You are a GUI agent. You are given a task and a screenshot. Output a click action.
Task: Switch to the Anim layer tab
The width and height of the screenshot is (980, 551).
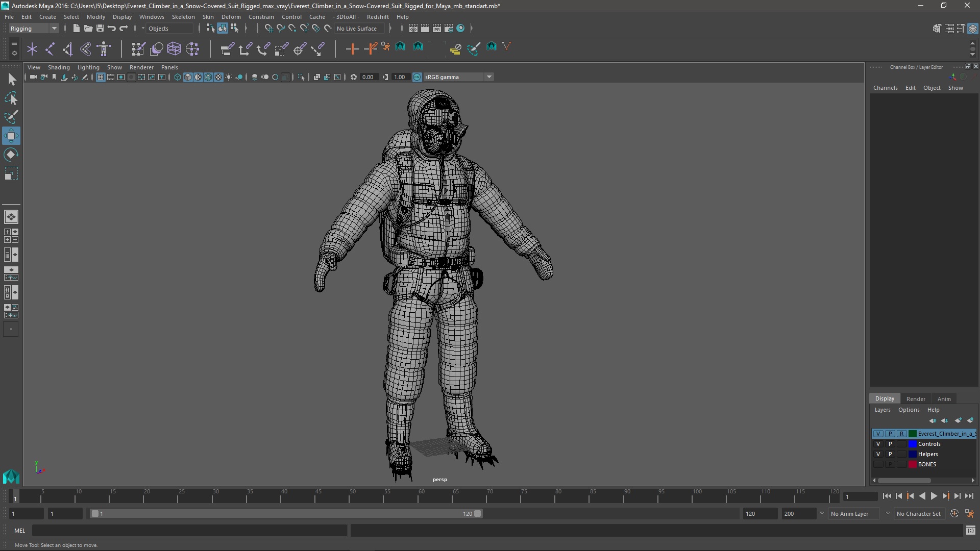(944, 399)
